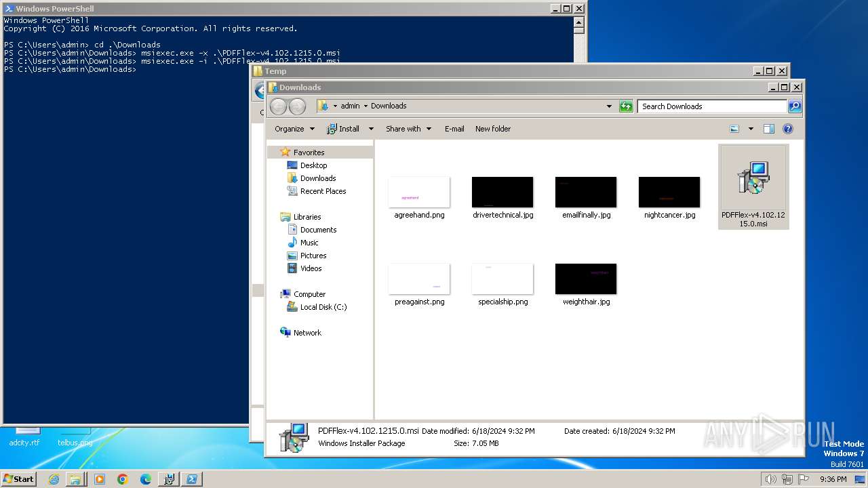Open Music library
Viewport: 868px width, 488px height.
point(309,243)
